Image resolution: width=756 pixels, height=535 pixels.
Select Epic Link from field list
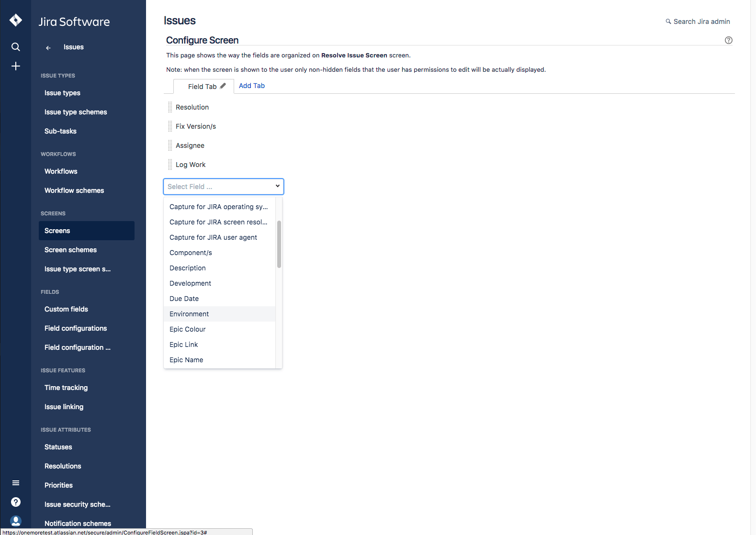(219, 345)
